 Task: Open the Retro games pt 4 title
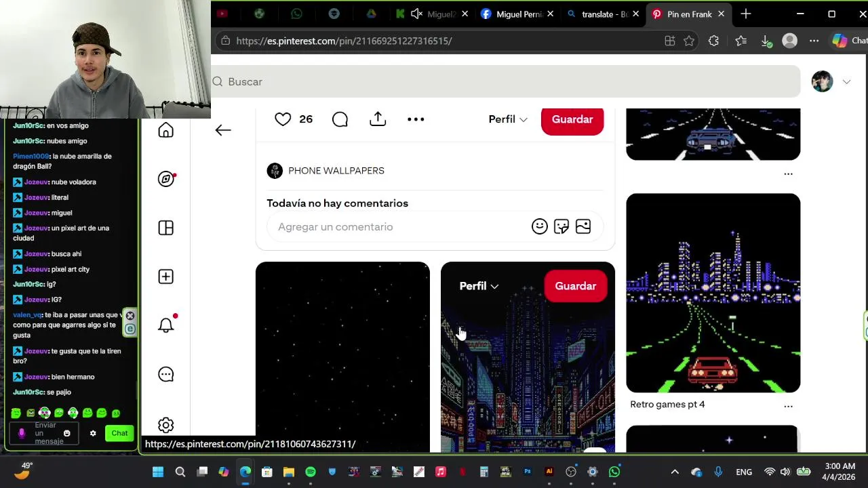[667, 404]
